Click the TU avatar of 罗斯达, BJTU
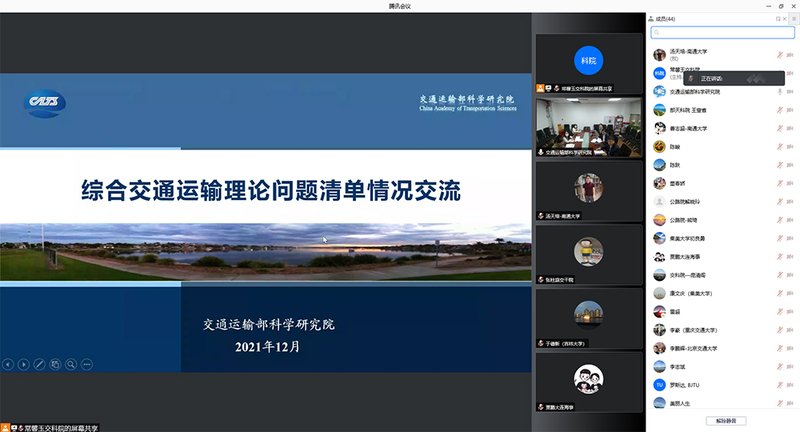Screen dimensions: 800x432 pyautogui.click(x=660, y=385)
